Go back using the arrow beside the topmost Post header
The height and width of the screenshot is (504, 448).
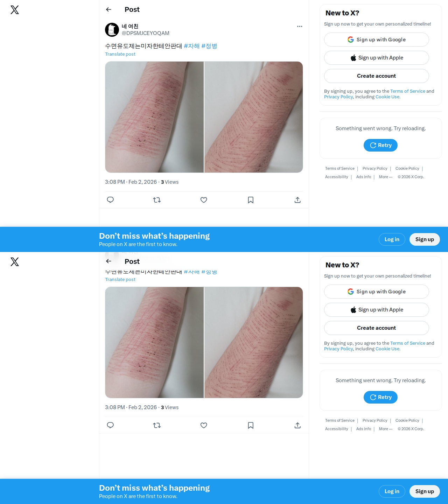pos(108,9)
